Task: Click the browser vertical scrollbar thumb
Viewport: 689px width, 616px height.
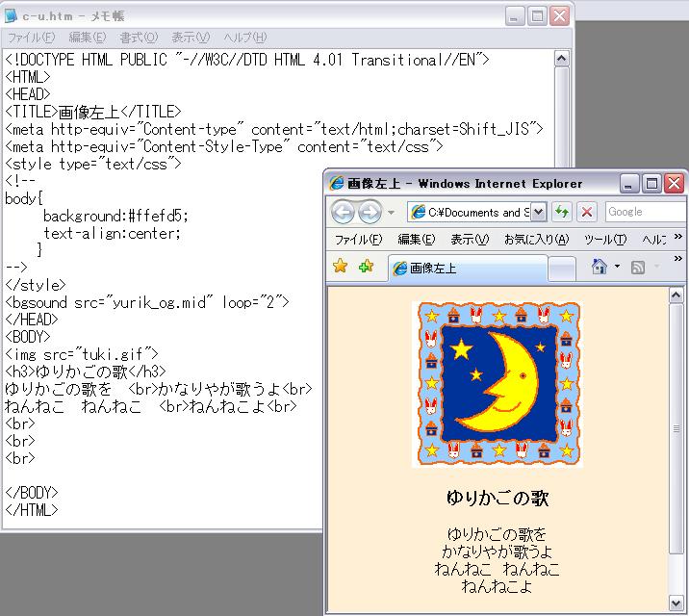Action: click(x=676, y=429)
